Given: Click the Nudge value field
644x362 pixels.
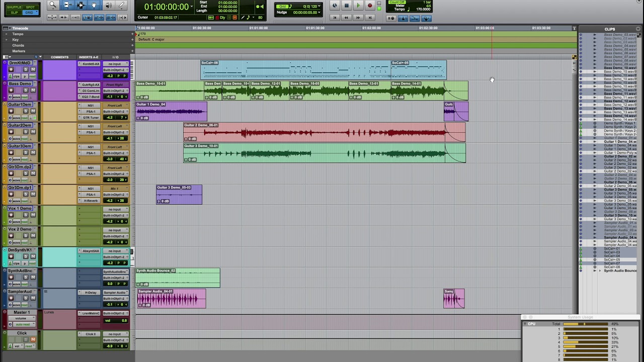Looking at the screenshot, I should [x=305, y=13].
